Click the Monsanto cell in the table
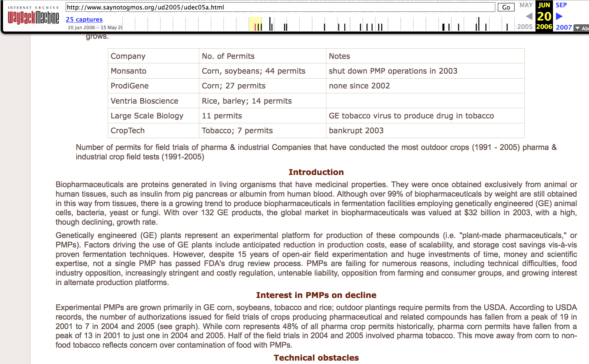Screen dimensions: 589x364 click(x=153, y=71)
